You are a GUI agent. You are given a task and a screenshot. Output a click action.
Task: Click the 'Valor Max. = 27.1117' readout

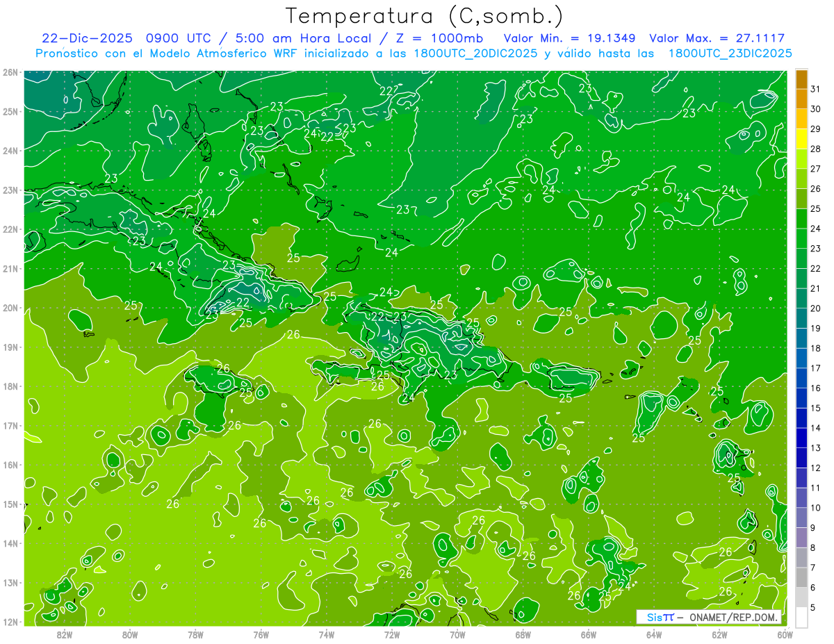click(x=717, y=38)
